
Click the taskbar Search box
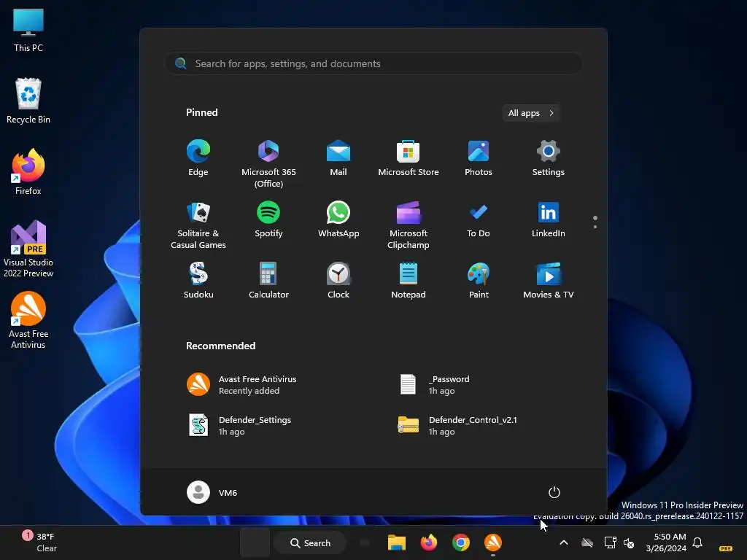(310, 542)
